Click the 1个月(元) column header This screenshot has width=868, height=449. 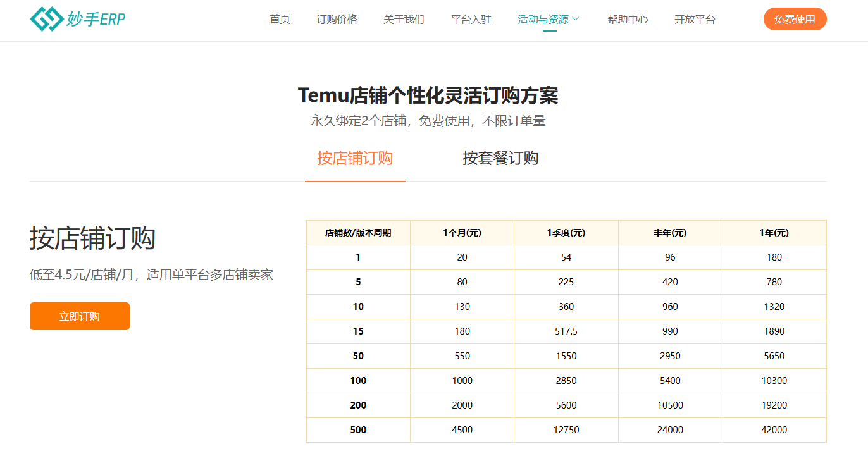coord(462,233)
